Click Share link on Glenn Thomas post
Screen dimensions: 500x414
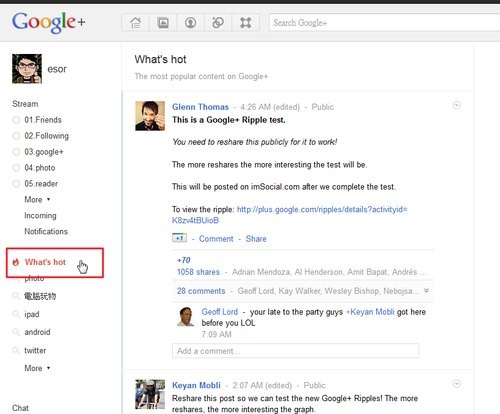coord(256,239)
